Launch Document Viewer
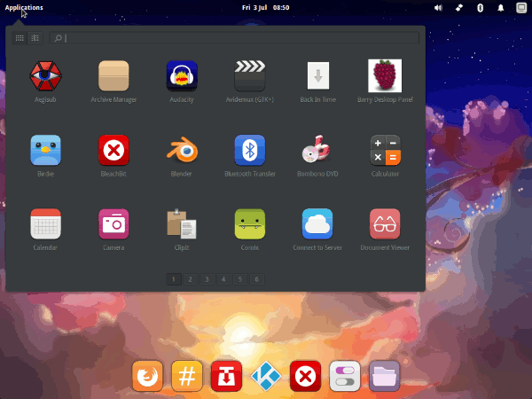 [385, 223]
